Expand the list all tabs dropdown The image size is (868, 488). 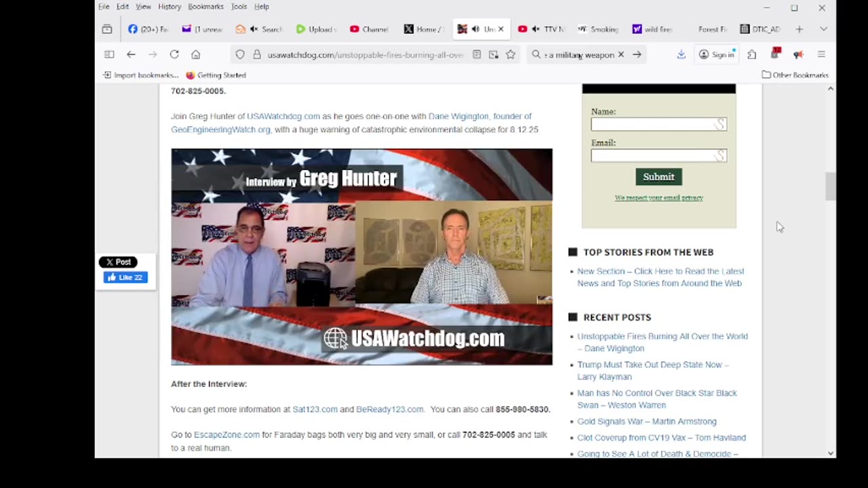tap(823, 29)
